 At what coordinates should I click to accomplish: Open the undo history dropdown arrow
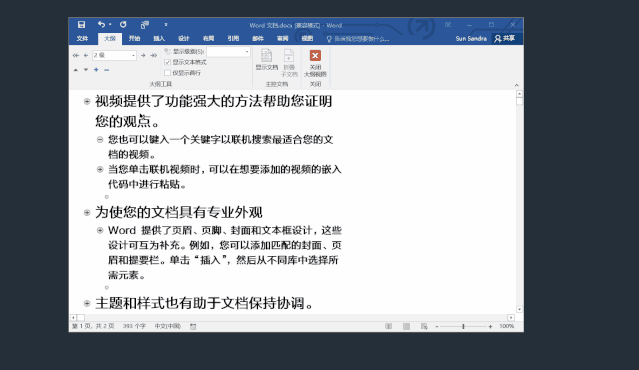tap(110, 25)
